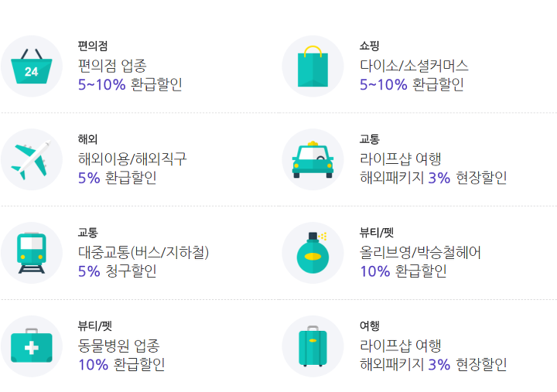Click 대중교통(버스/지하철) benefit description
Viewport: 557px width, 392px height.
(x=144, y=261)
